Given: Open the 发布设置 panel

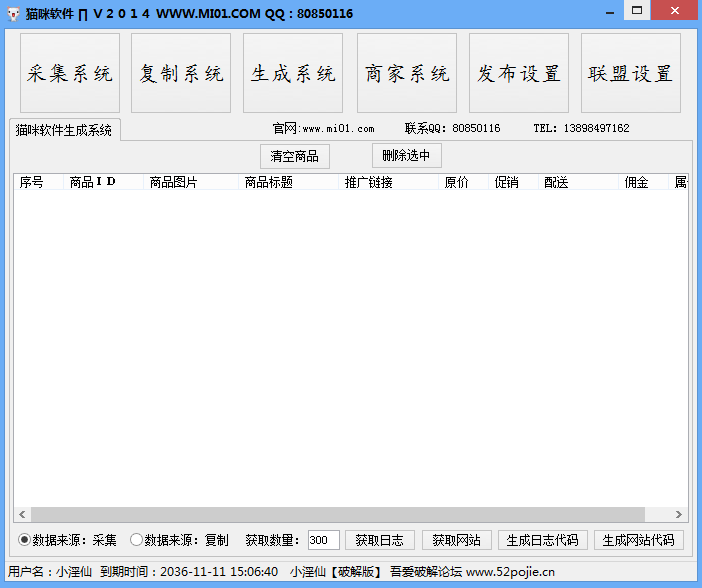Looking at the screenshot, I should click(518, 74).
